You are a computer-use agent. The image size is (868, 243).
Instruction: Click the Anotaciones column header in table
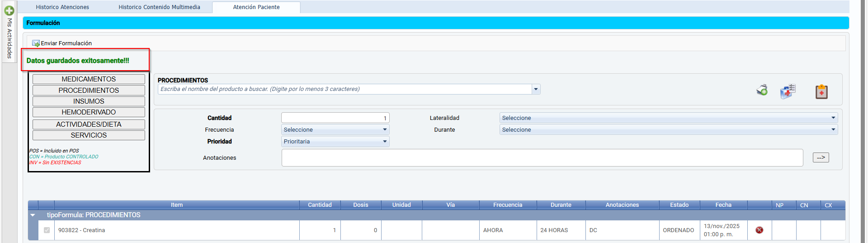coord(622,205)
